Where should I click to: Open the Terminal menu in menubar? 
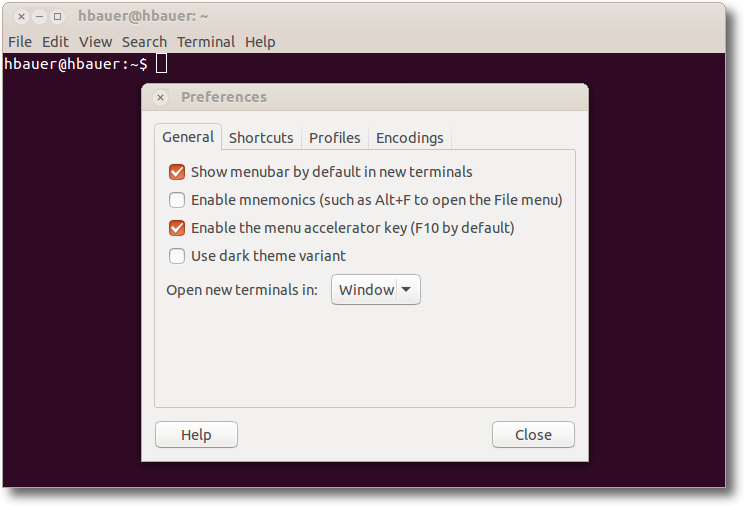tap(206, 42)
